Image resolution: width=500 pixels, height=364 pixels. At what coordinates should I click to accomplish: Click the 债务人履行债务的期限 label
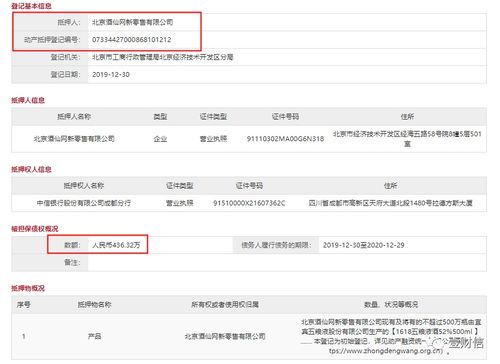(x=277, y=245)
